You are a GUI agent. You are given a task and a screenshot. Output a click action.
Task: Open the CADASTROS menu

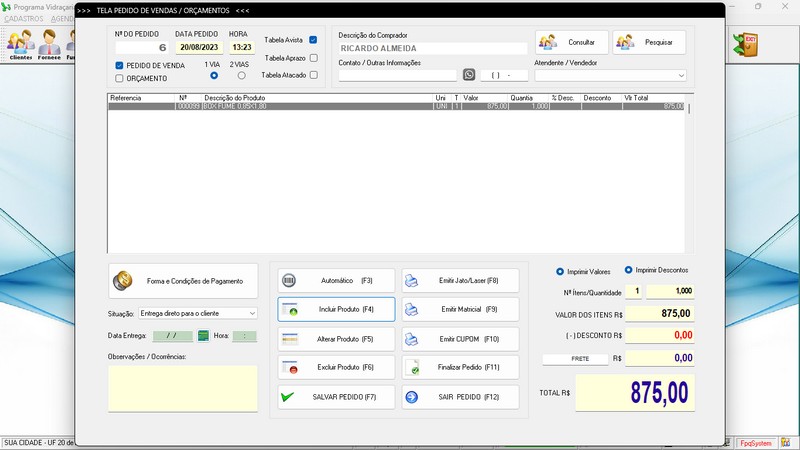pyautogui.click(x=24, y=19)
